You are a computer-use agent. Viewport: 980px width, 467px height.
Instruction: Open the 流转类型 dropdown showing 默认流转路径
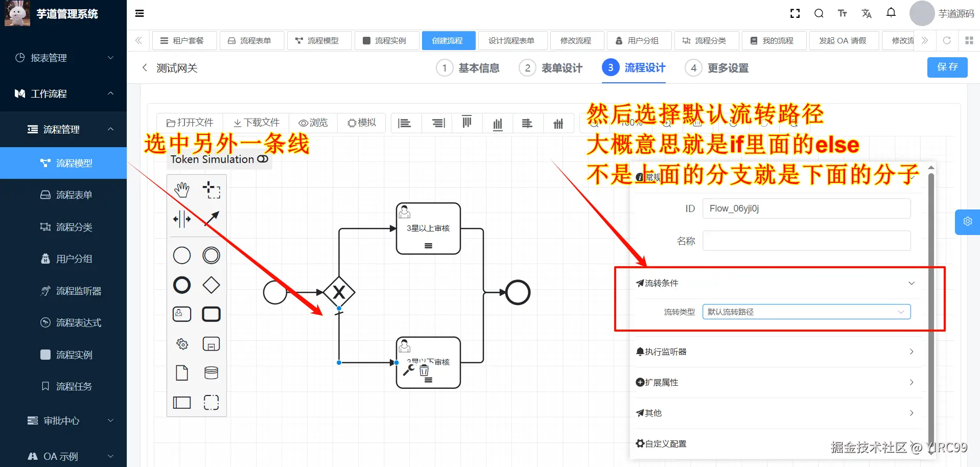point(806,312)
